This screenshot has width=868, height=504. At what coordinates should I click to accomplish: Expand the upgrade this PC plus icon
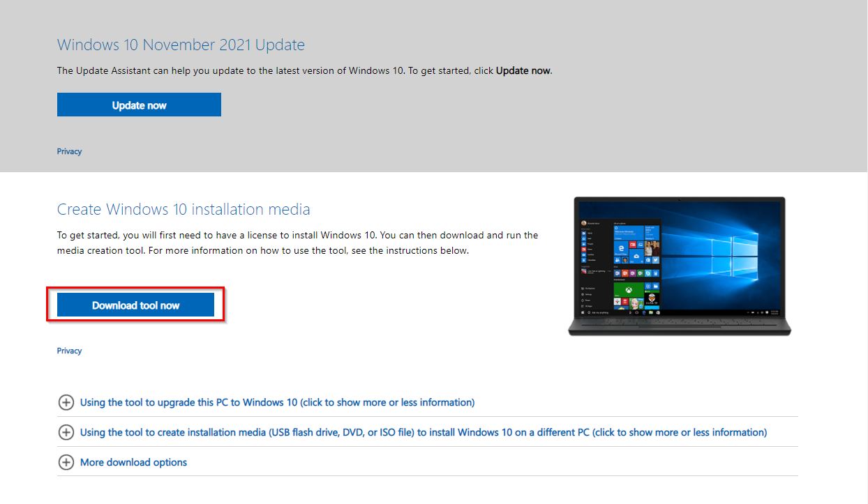pyautogui.click(x=66, y=402)
